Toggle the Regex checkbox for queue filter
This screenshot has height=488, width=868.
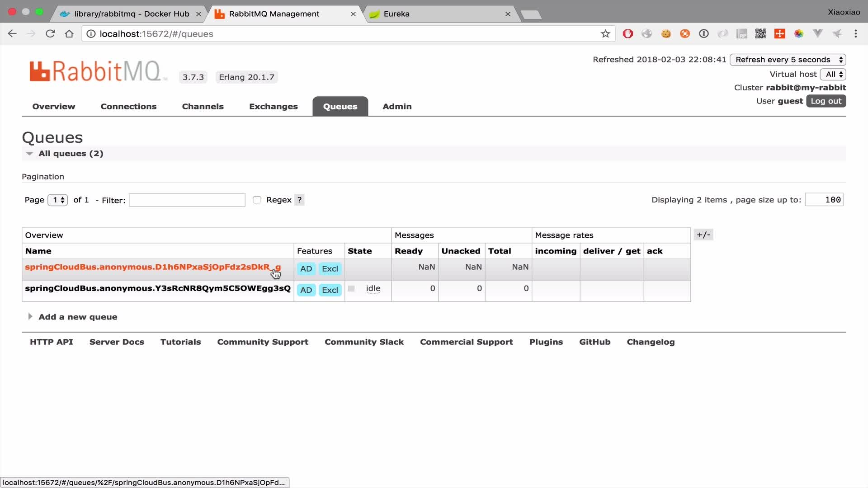point(257,200)
